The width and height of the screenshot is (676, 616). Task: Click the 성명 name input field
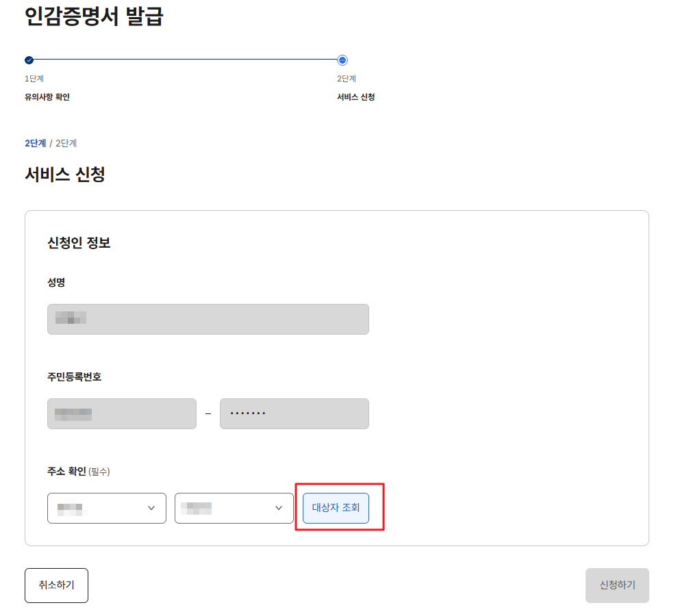click(x=208, y=319)
